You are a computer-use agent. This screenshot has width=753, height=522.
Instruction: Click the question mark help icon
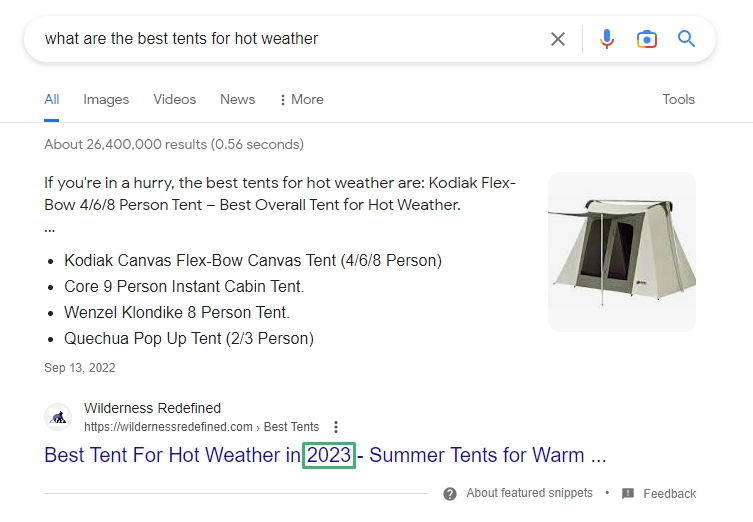point(450,494)
